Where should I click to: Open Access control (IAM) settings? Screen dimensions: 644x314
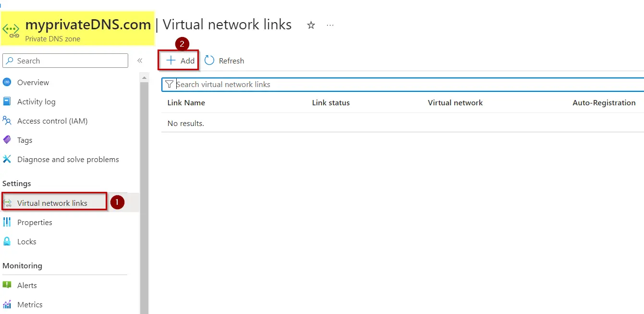coord(52,121)
